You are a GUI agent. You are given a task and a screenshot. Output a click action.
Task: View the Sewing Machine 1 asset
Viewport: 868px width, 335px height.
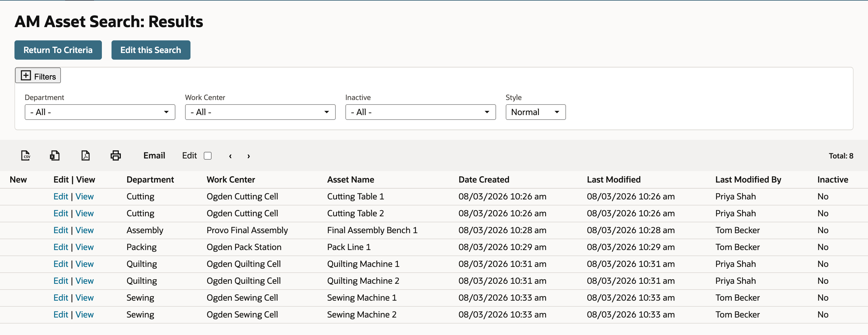(x=85, y=298)
